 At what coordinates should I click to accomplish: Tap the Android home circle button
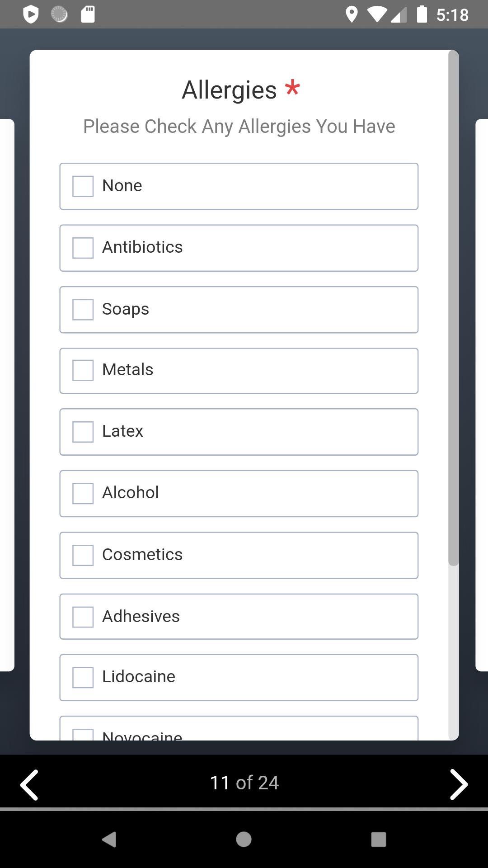tap(244, 840)
